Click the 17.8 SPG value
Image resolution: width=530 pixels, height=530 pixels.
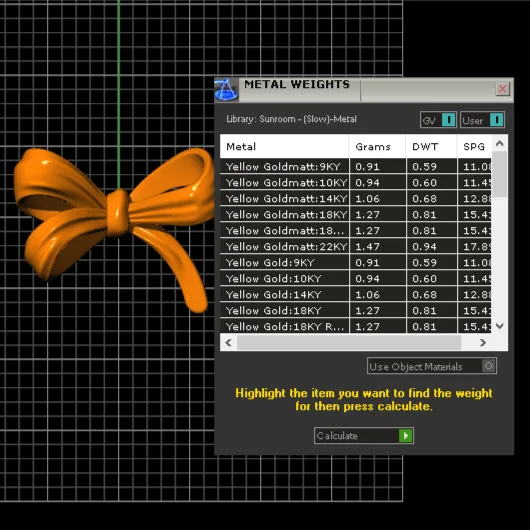tap(477, 246)
